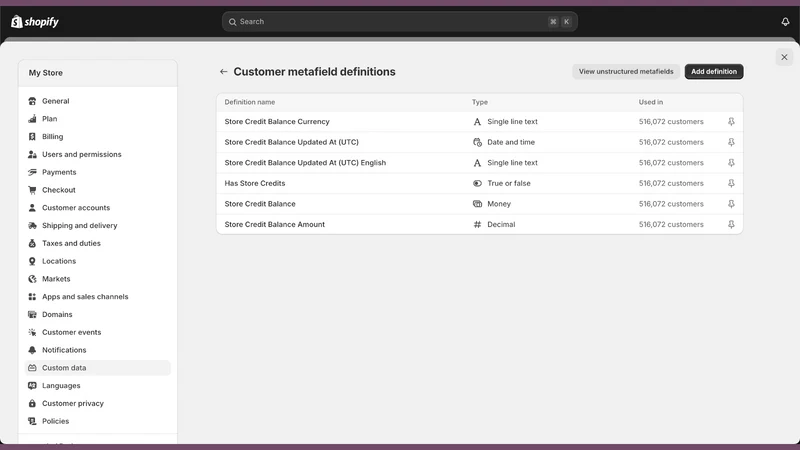
Task: Click the Markets globe icon
Action: pyautogui.click(x=32, y=279)
